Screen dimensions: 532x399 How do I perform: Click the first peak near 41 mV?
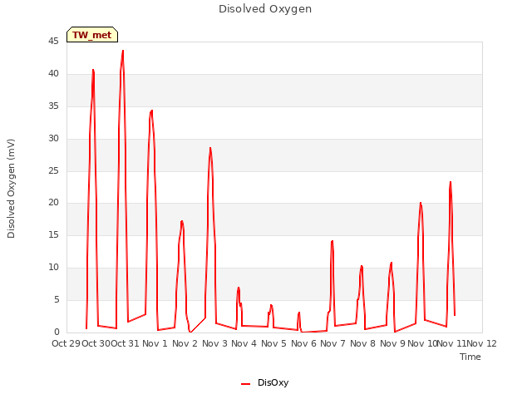point(93,70)
